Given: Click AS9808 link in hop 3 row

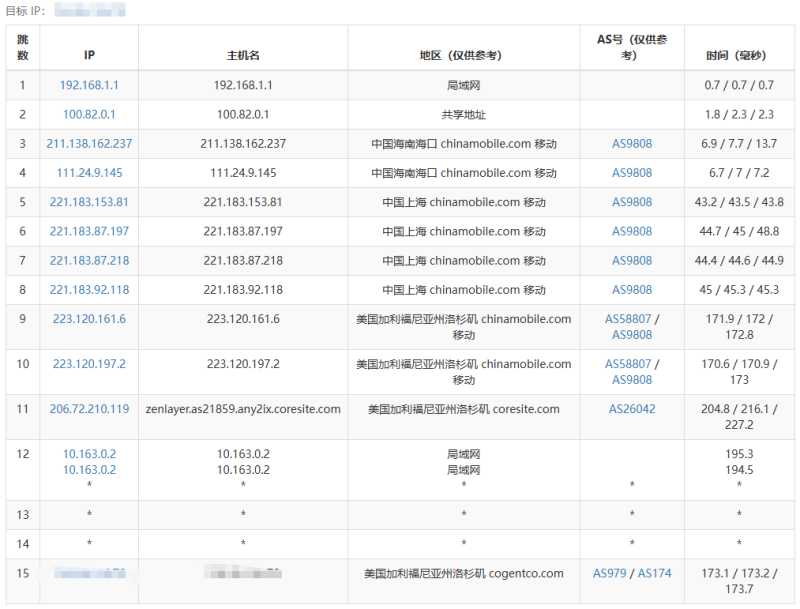Looking at the screenshot, I should [x=632, y=144].
